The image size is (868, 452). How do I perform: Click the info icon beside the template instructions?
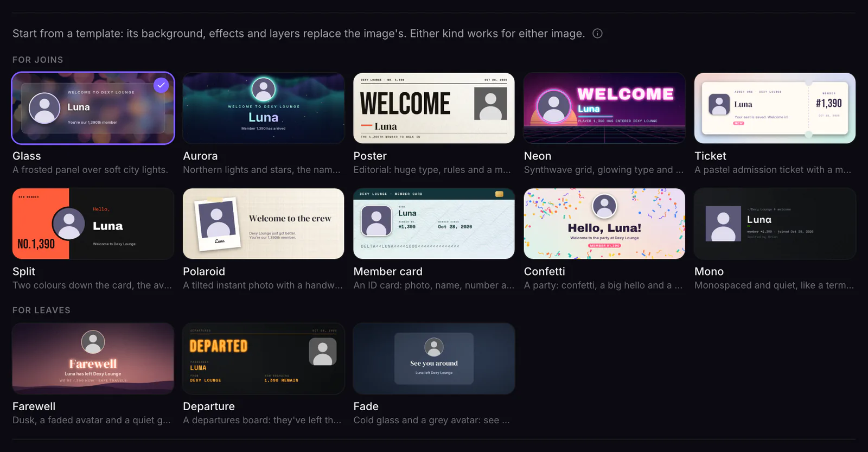[x=597, y=34]
